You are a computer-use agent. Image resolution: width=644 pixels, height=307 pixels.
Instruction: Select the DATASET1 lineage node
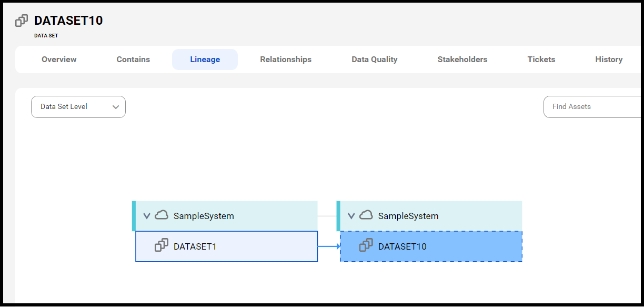point(227,246)
